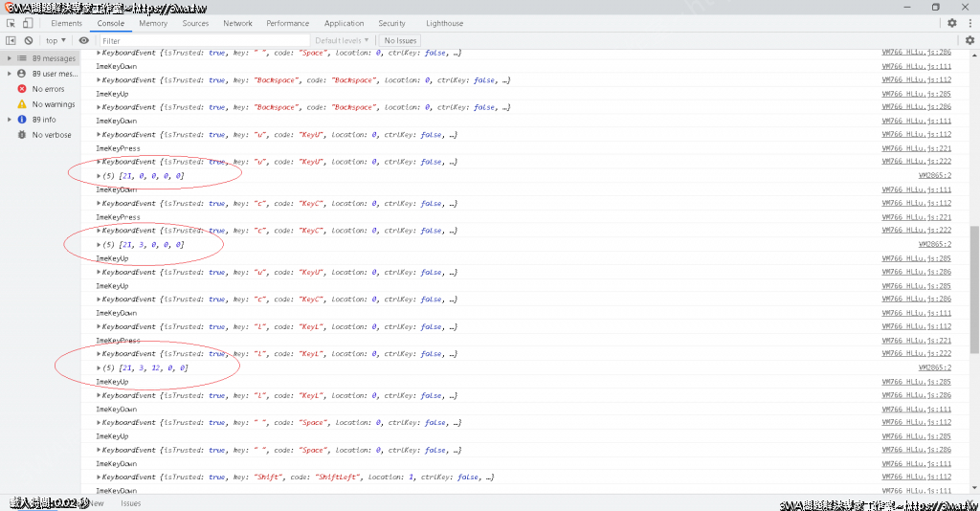Open console settings gear icon

969,40
